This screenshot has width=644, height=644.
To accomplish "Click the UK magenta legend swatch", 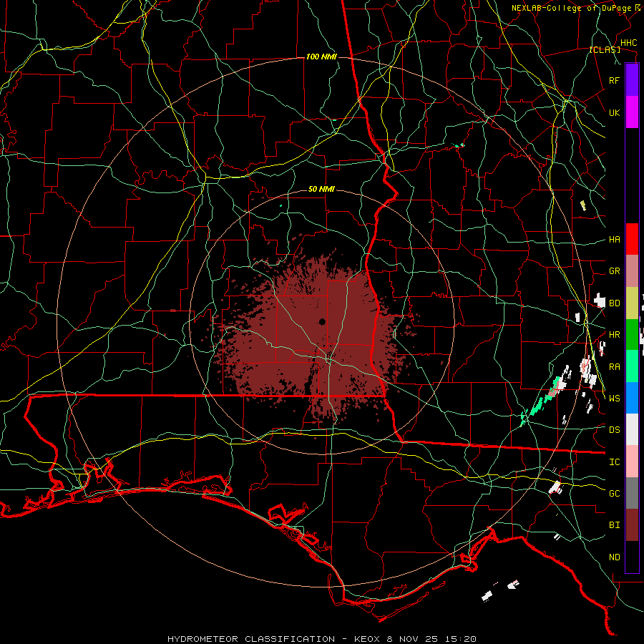I will pyautogui.click(x=632, y=112).
